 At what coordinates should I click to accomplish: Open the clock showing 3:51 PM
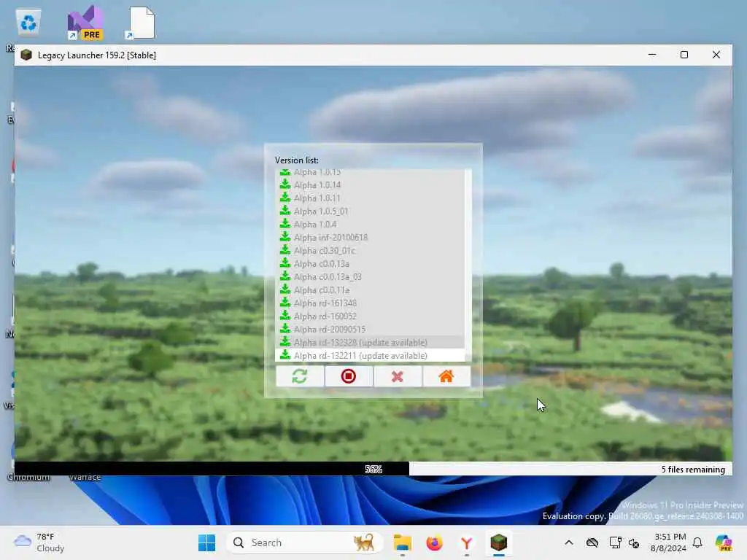669,542
